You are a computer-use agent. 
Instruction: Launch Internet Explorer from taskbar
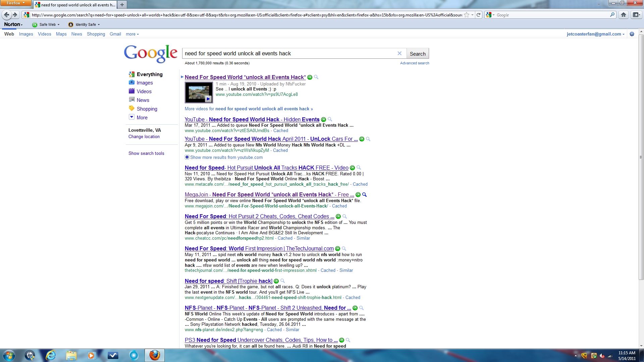pyautogui.click(x=51, y=355)
